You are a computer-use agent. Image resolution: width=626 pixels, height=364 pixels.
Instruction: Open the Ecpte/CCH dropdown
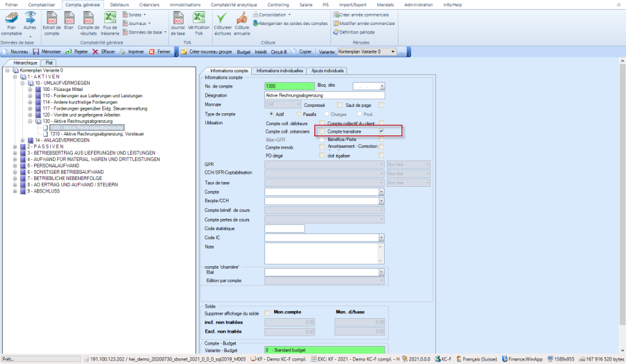point(381,201)
